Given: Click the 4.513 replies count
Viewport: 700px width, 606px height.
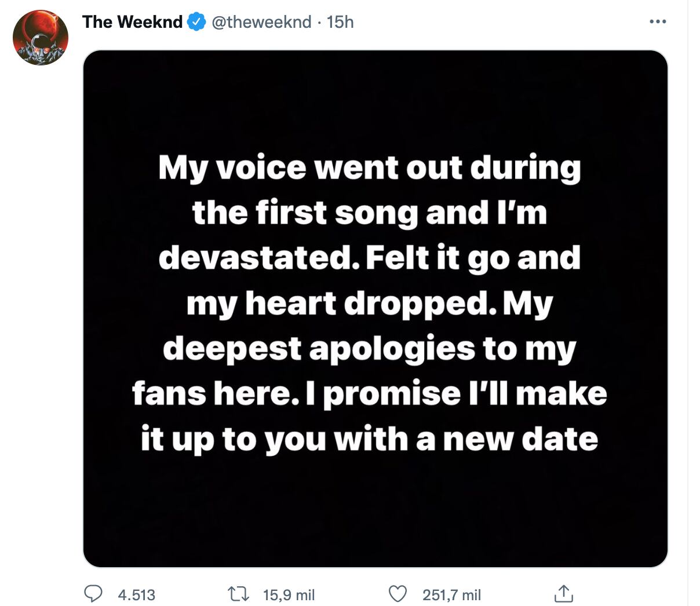Looking at the screenshot, I should [137, 595].
